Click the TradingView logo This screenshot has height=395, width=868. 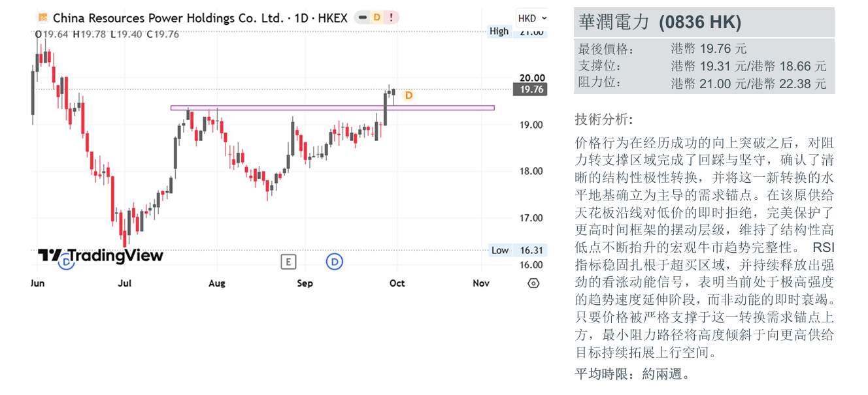[x=100, y=255]
